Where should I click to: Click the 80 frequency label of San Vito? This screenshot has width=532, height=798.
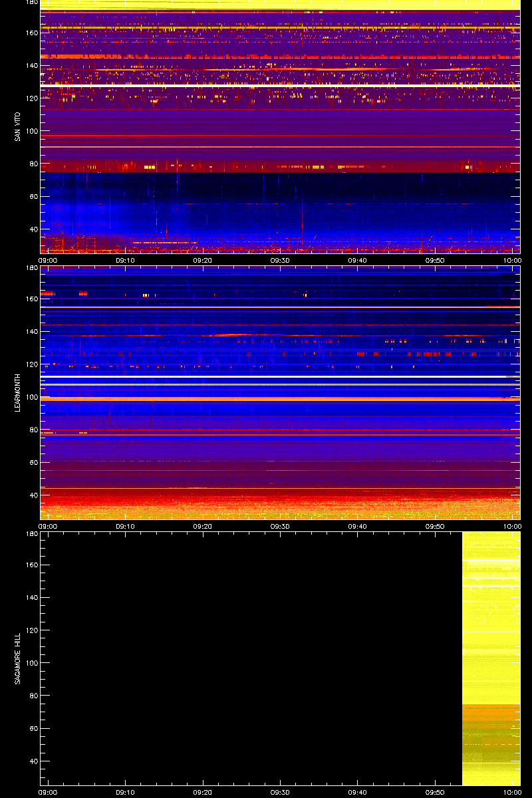[33, 164]
